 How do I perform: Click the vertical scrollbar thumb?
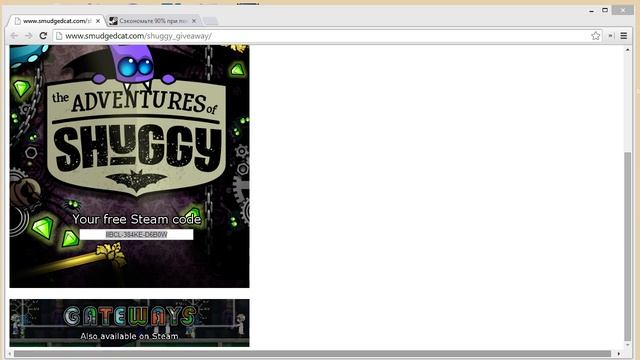[628, 246]
